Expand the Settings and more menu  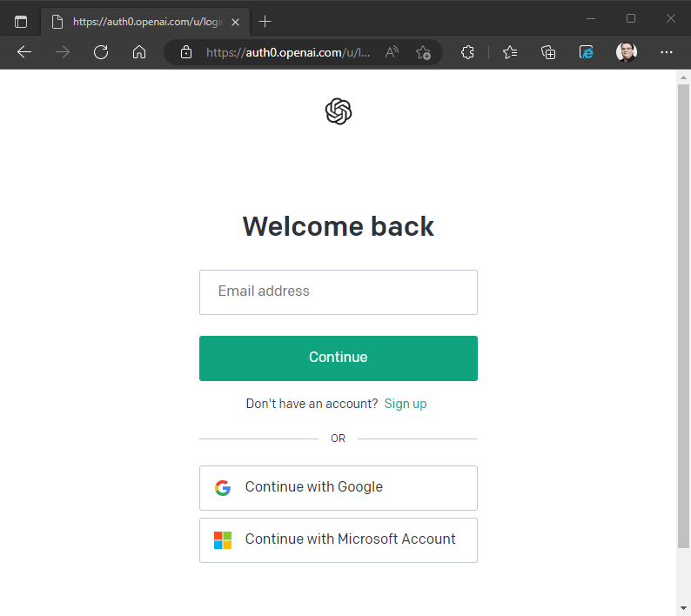point(667,52)
